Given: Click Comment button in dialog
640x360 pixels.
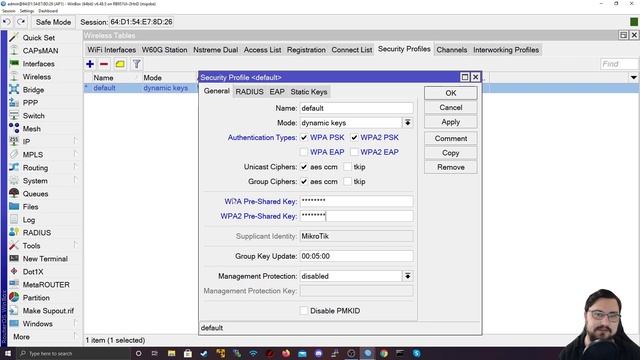Looking at the screenshot, I should pyautogui.click(x=451, y=138).
